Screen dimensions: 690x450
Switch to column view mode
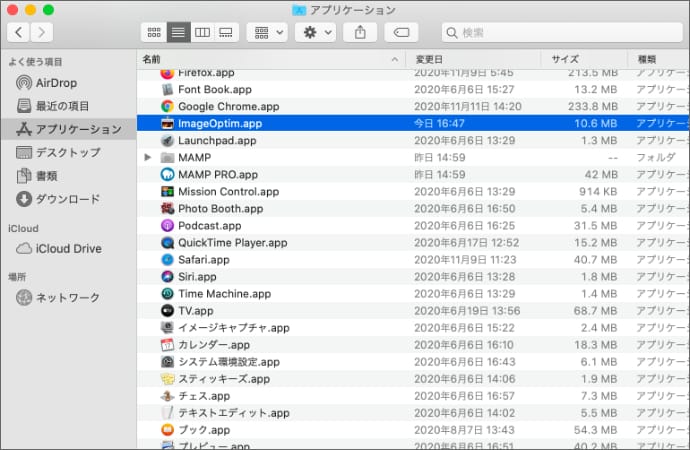(202, 32)
